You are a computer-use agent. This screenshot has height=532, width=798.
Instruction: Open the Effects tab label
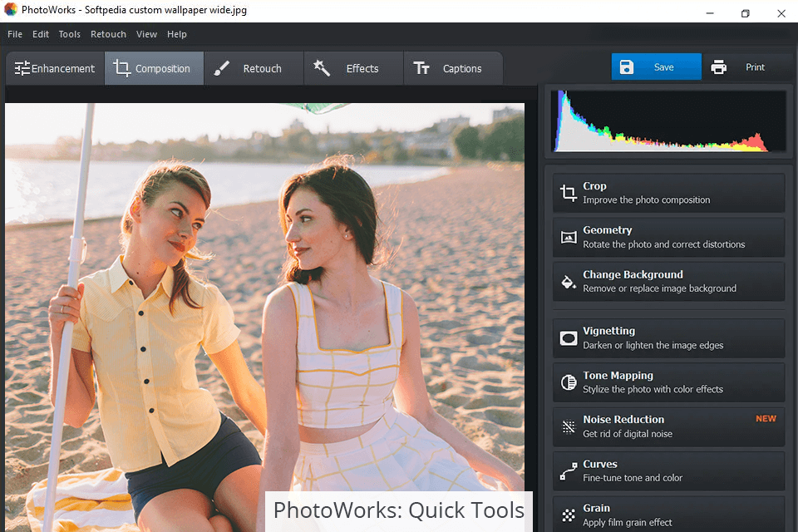[362, 69]
